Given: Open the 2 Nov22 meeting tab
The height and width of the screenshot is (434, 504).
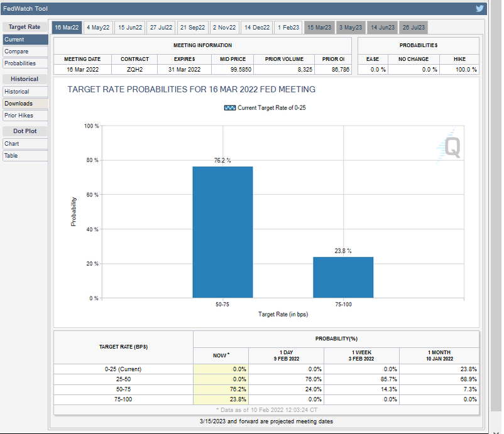Looking at the screenshot, I should (224, 27).
